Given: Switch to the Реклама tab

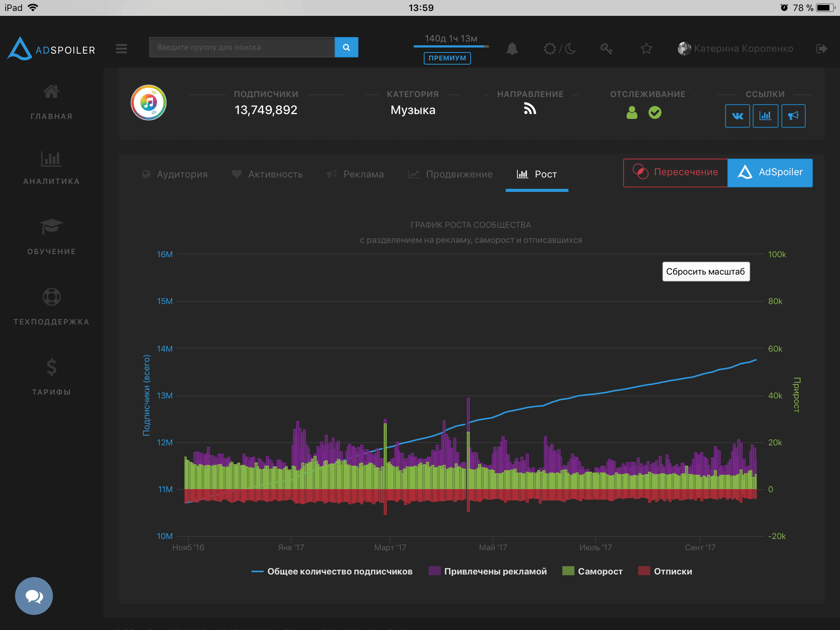Looking at the screenshot, I should 355,174.
